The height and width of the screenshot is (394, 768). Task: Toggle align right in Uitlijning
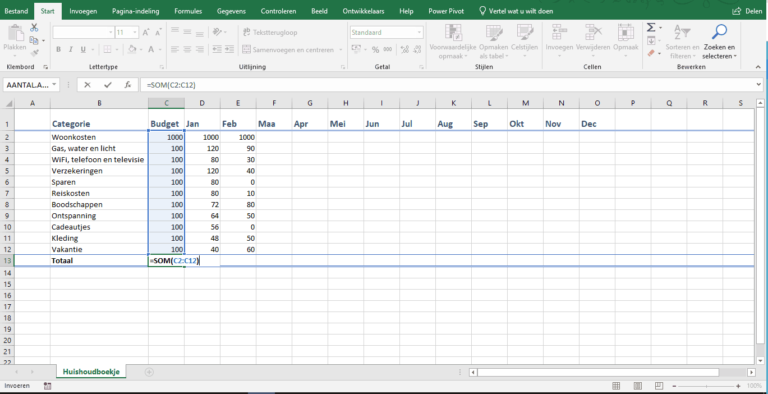pos(199,49)
